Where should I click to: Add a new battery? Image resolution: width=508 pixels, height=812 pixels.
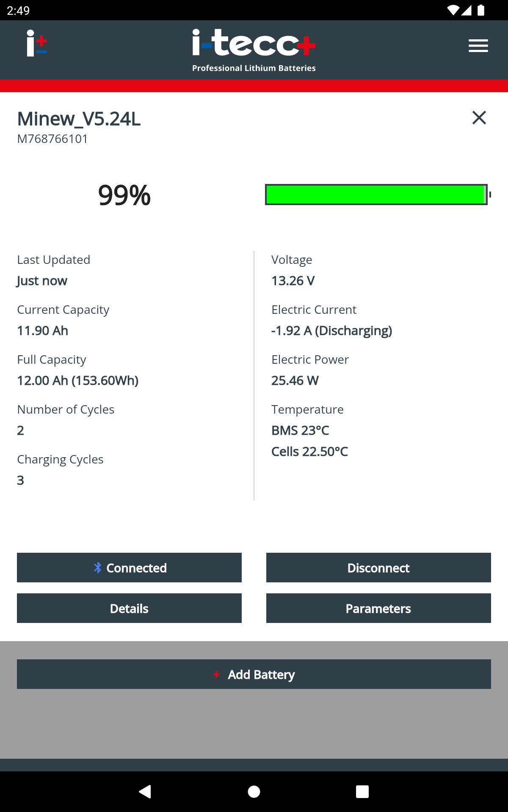pos(254,674)
